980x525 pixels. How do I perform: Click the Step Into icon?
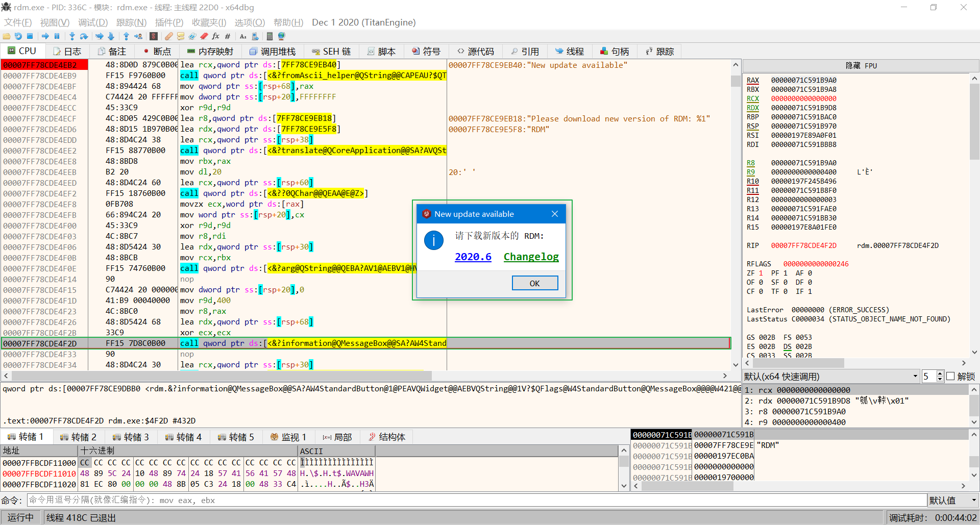click(72, 36)
